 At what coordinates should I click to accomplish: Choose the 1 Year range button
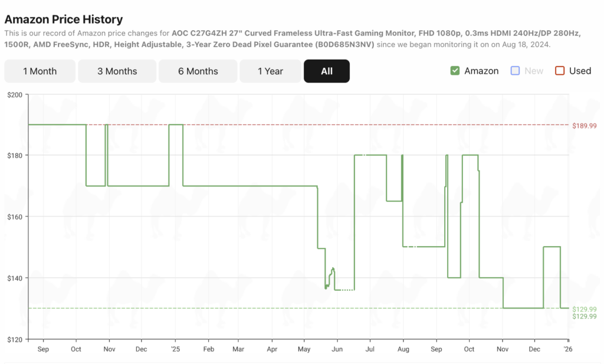click(270, 71)
